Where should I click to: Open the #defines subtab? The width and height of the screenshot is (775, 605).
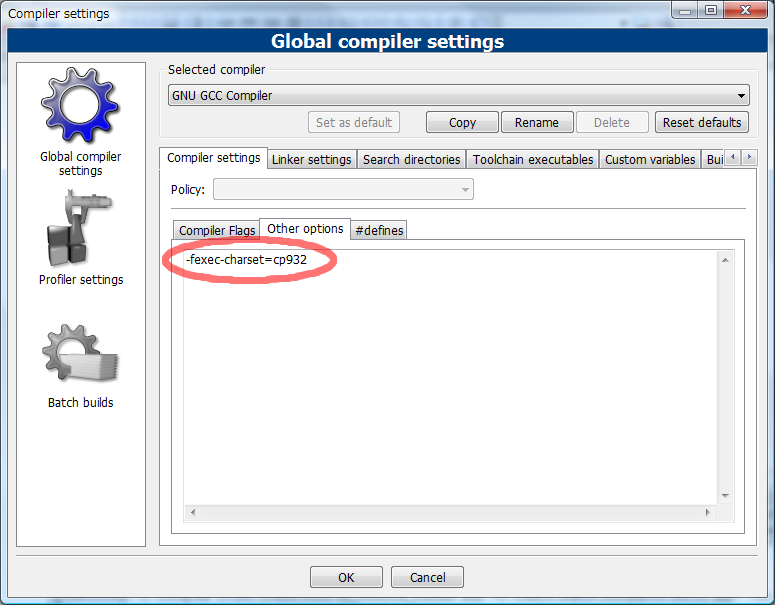click(x=379, y=230)
